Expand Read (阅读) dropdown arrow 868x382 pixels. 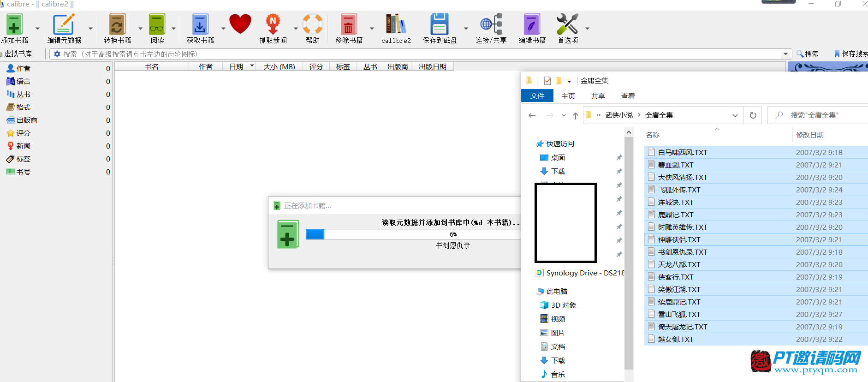[174, 29]
